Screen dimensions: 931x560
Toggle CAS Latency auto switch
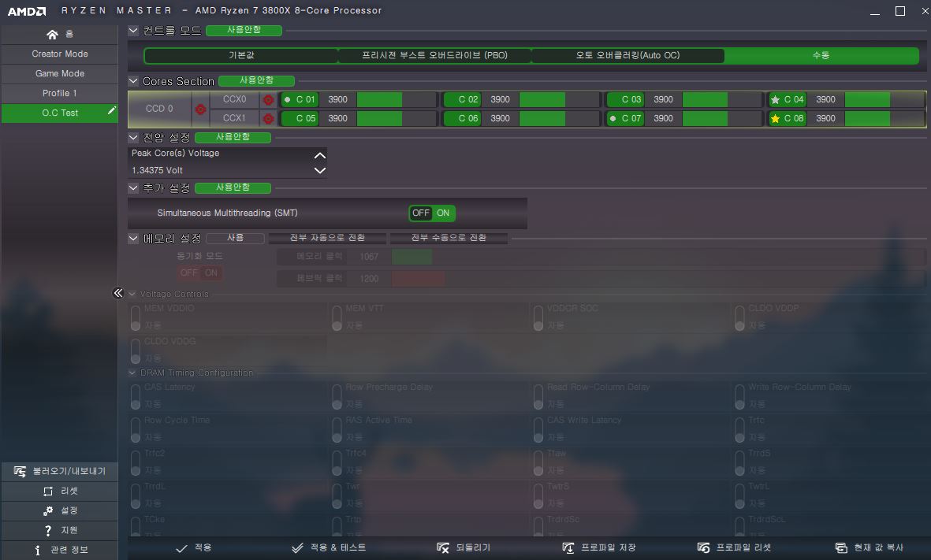point(136,397)
